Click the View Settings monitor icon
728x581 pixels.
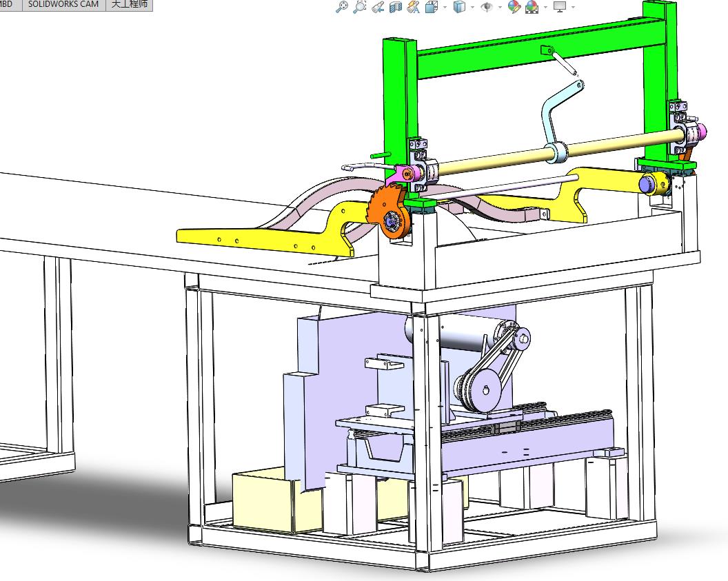(x=560, y=7)
